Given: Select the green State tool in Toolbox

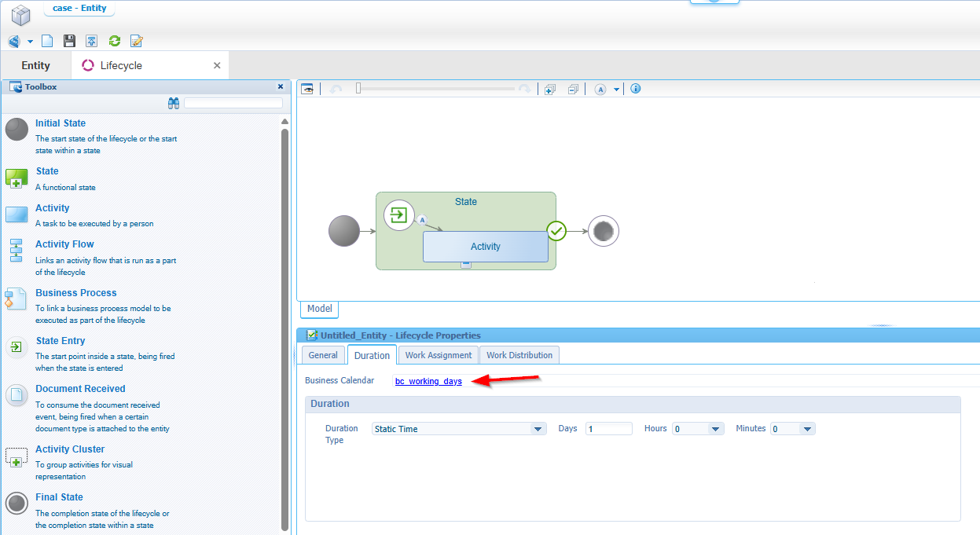Looking at the screenshot, I should coord(17,178).
